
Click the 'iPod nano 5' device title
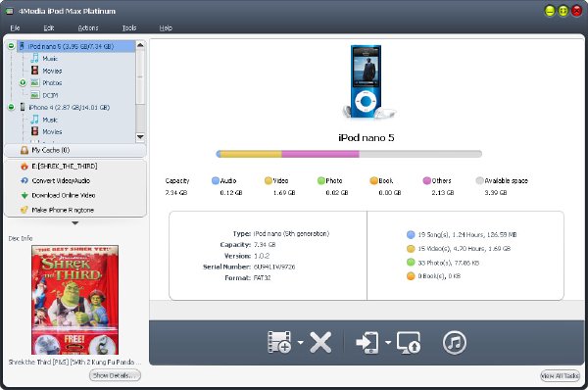click(367, 138)
